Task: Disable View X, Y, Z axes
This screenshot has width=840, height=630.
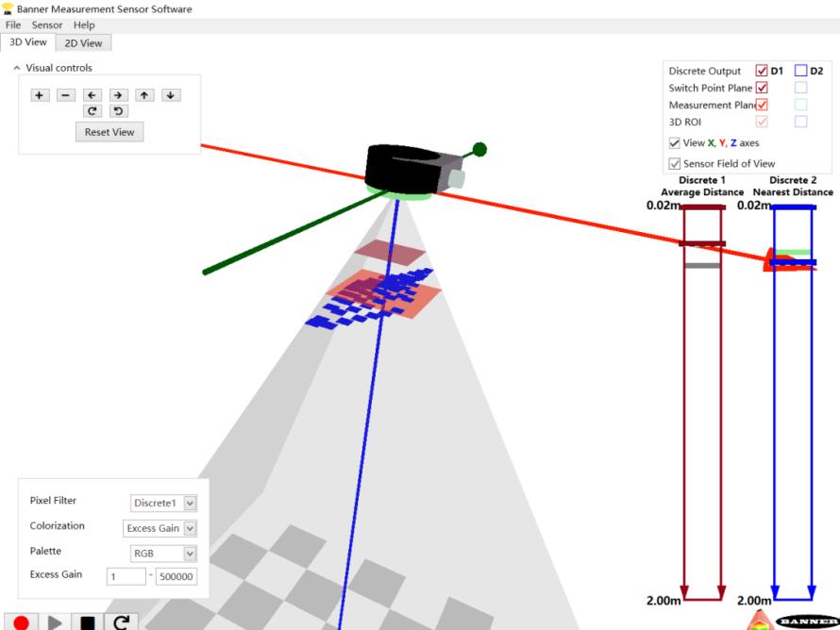Action: [x=675, y=143]
